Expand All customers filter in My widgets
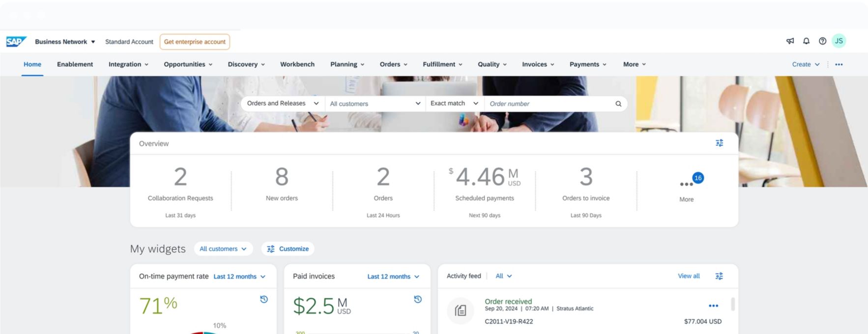The height and width of the screenshot is (334, 868). click(223, 249)
